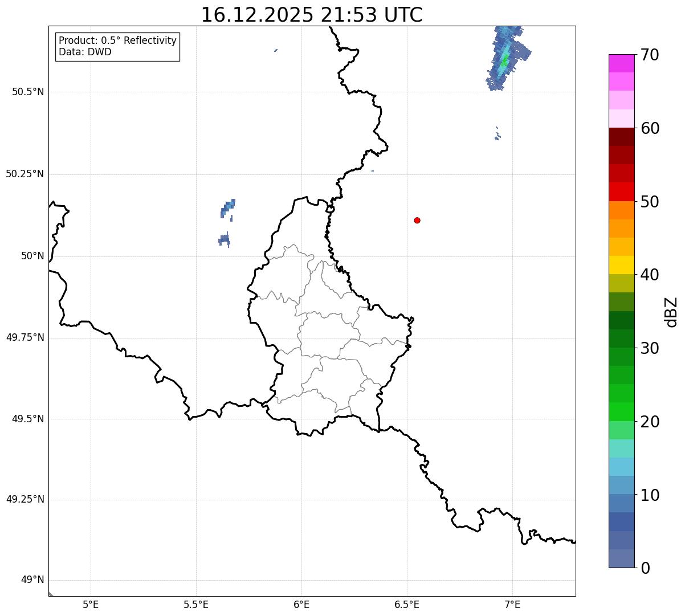The image size is (685, 616).
Task: Click the small radar echo near 50.35°N, 6.9°E
Action: tap(498, 134)
